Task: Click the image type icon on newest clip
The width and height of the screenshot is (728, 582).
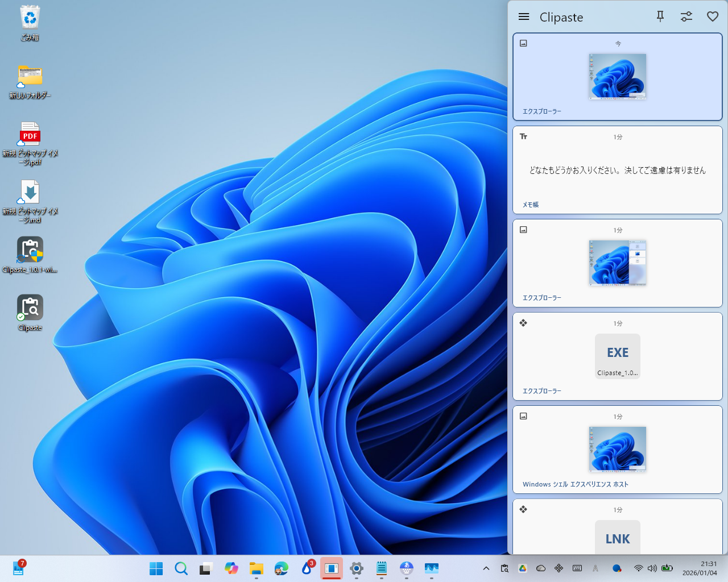Action: 523,43
